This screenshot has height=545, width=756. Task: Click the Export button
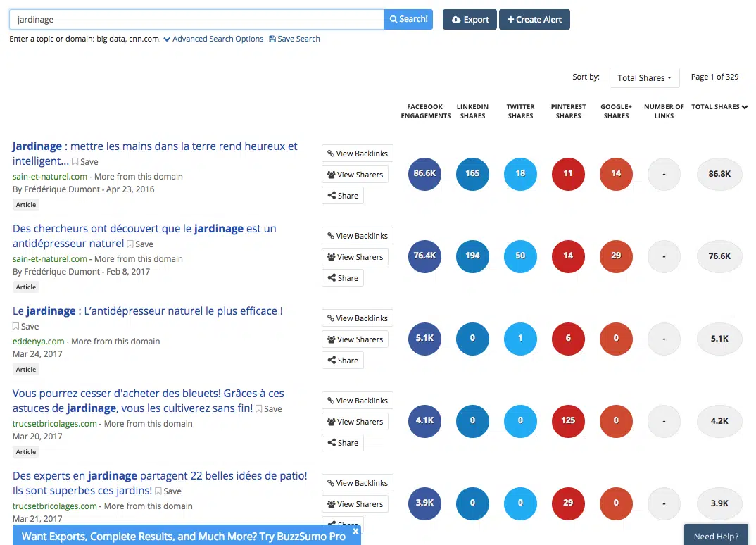pos(470,20)
